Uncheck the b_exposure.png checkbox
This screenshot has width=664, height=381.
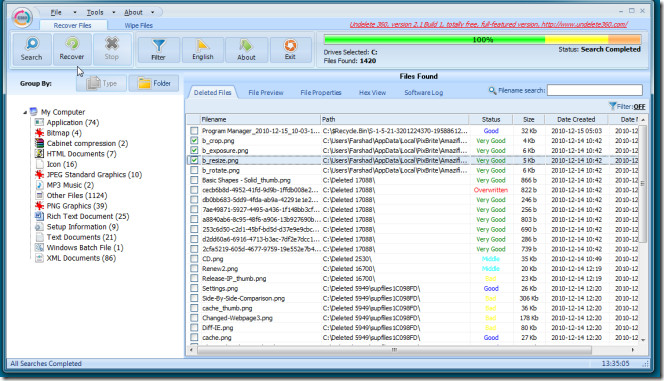(x=194, y=150)
